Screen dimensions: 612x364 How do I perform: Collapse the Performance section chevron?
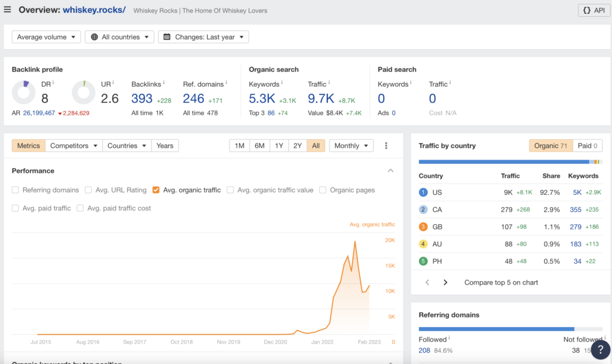[390, 170]
